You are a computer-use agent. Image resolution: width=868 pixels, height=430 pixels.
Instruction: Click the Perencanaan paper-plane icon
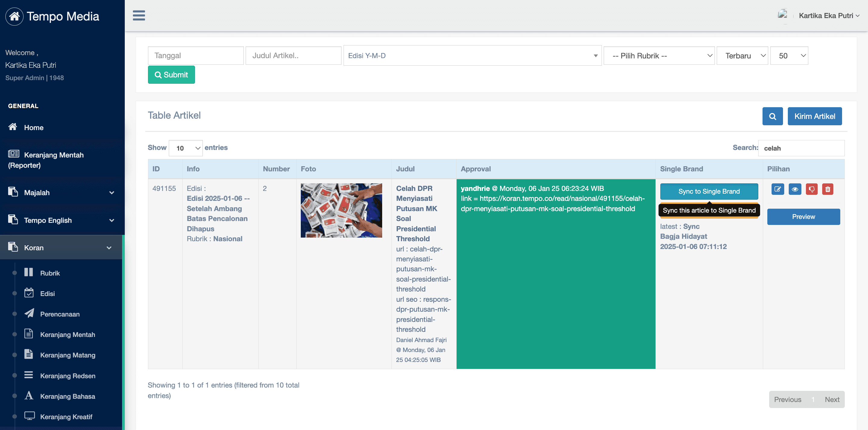click(x=29, y=313)
